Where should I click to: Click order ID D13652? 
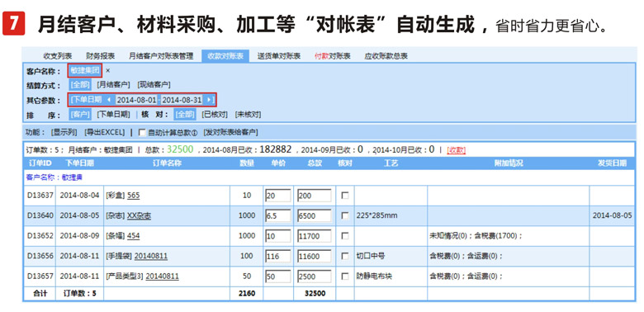tap(40, 235)
